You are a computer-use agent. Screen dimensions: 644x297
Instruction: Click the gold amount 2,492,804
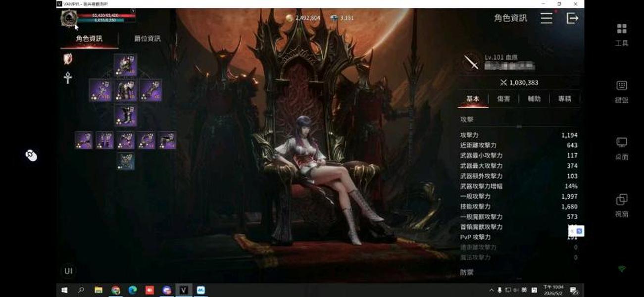[x=307, y=18]
